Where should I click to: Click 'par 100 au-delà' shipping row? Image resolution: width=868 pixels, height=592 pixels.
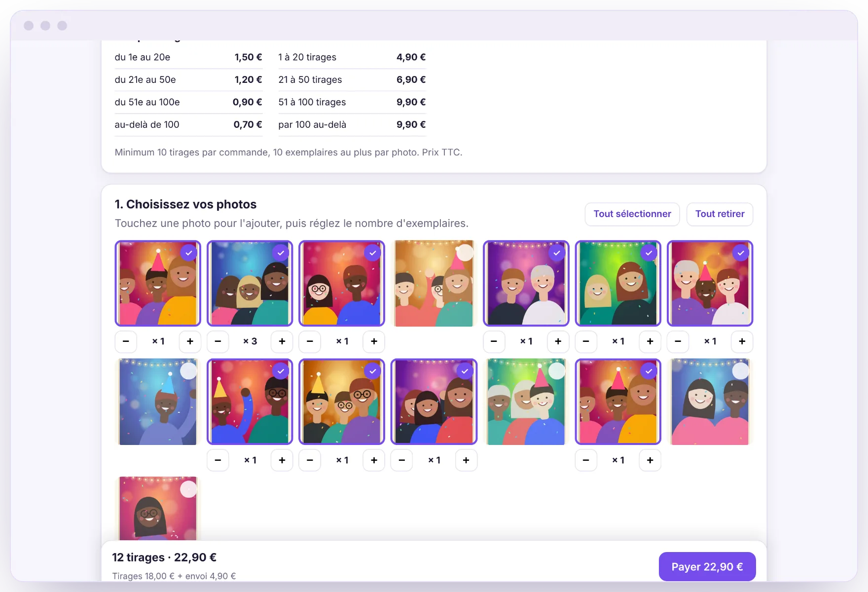click(x=352, y=125)
